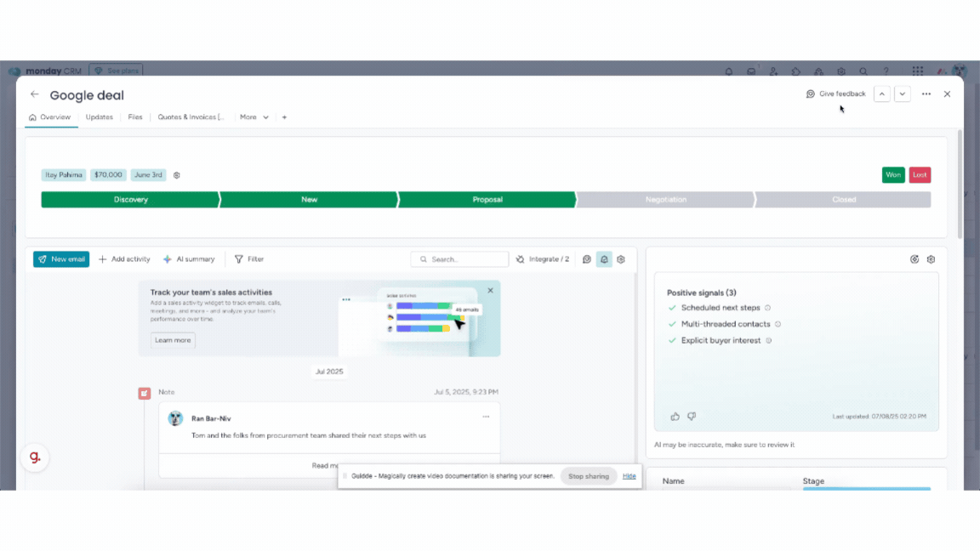Mark the deal as Won
The image size is (980, 551).
click(893, 175)
